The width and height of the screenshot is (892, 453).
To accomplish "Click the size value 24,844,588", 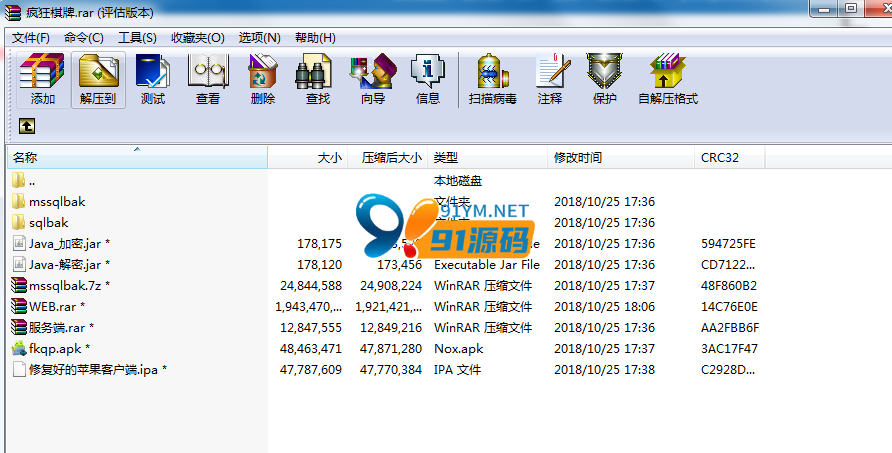I will (311, 286).
